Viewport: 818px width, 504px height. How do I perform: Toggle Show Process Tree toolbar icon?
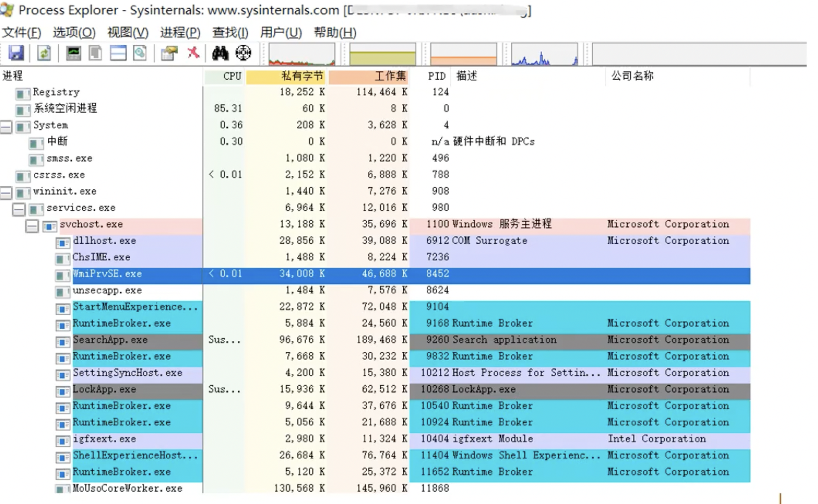pos(95,53)
